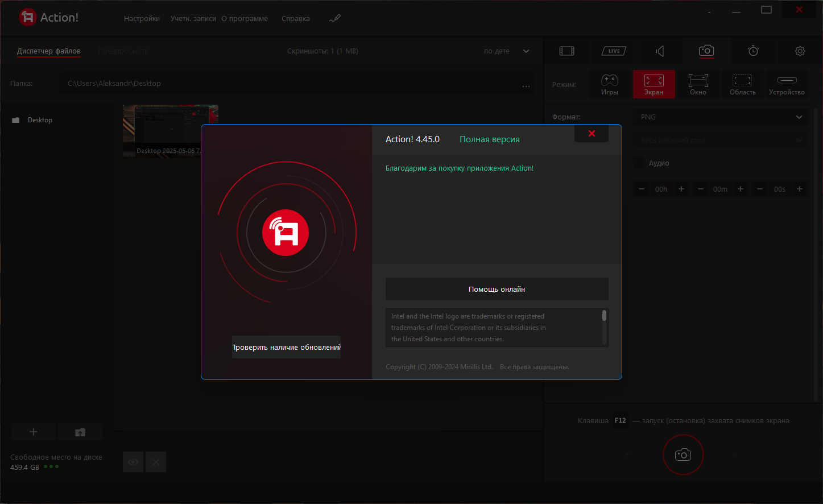Viewport: 823px width, 504px height.
Task: Increase hours with the 00h plus
Action: pyautogui.click(x=681, y=189)
